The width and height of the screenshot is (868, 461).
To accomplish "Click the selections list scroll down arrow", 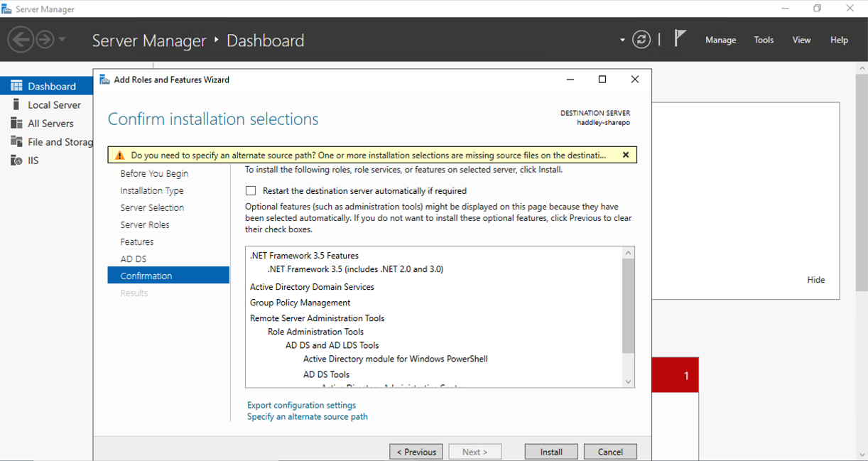I will (x=628, y=381).
